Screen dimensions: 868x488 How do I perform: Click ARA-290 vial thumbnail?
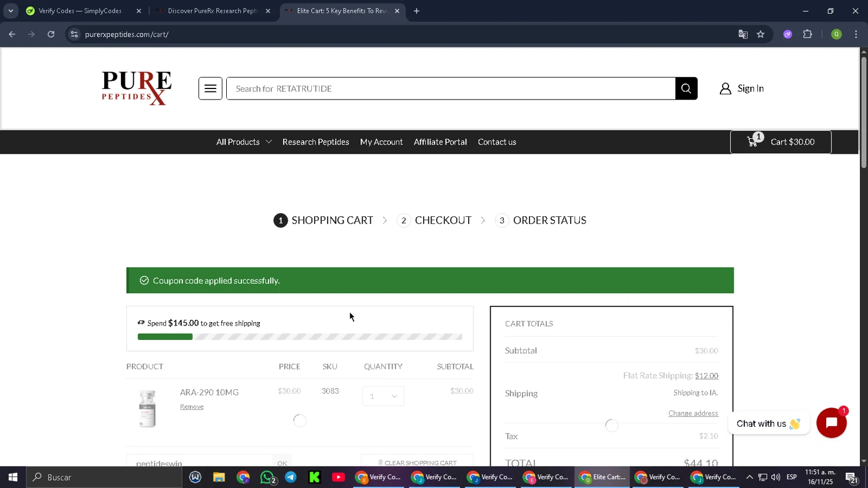(148, 408)
